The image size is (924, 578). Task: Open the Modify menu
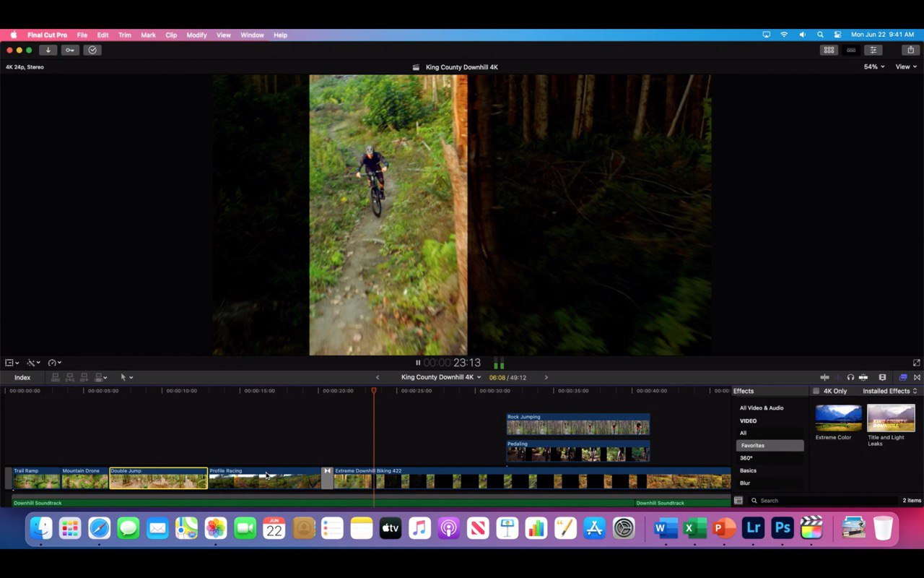(196, 35)
